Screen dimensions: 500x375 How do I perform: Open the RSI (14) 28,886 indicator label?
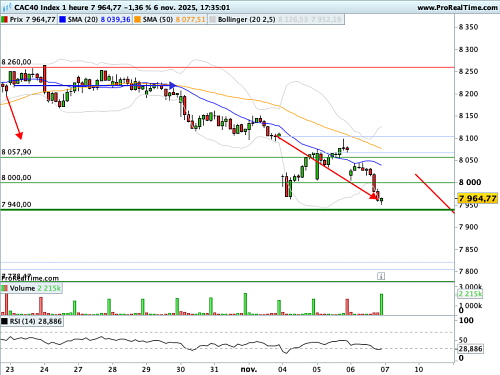36,321
